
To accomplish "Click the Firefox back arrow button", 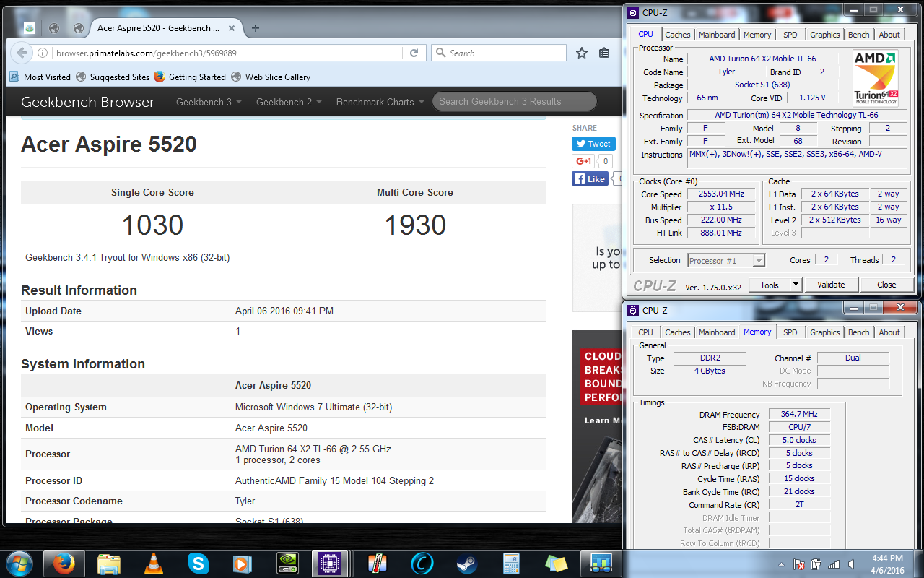I will [x=22, y=53].
